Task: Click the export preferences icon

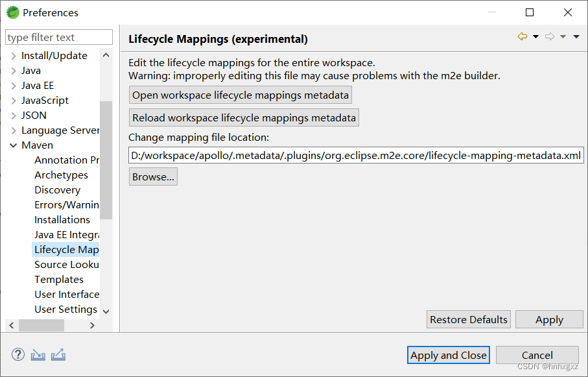Action: (58, 354)
